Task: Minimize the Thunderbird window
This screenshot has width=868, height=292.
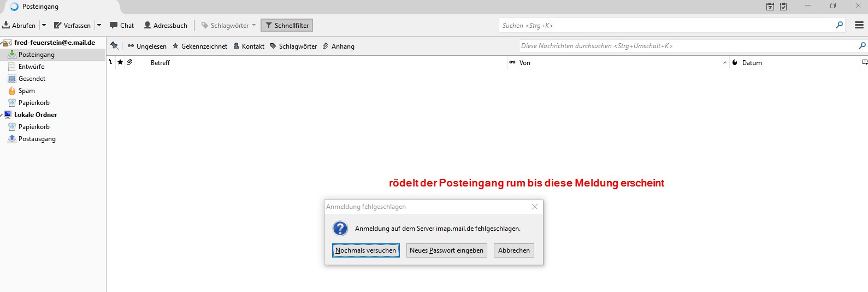Action: (808, 5)
